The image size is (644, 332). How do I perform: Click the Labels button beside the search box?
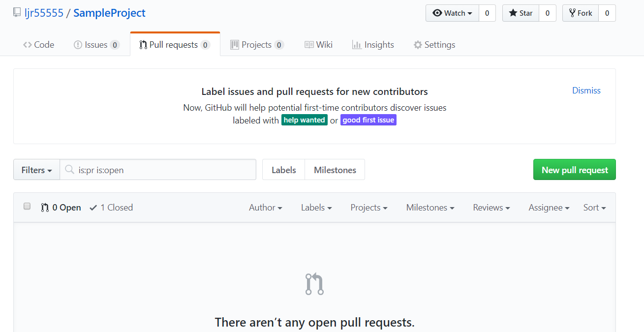284,170
